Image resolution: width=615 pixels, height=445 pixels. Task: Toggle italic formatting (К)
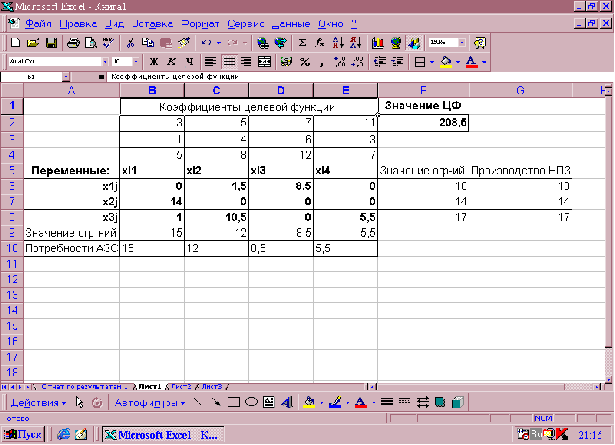pos(171,62)
